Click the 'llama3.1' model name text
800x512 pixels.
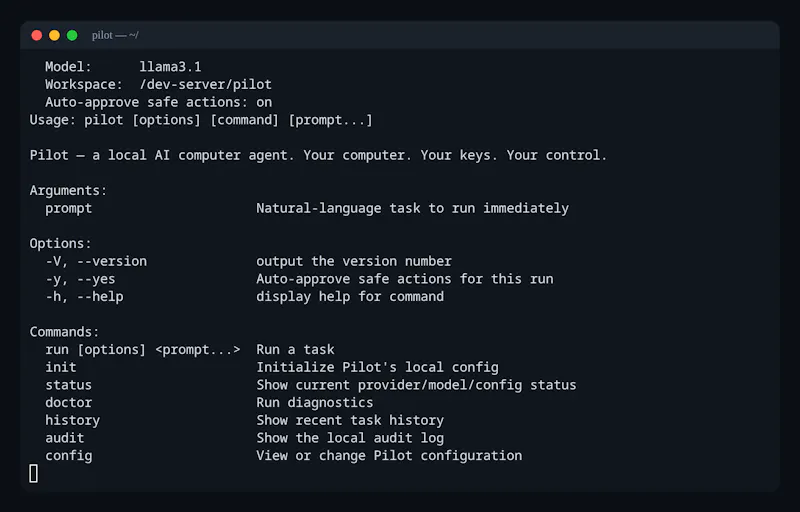pyautogui.click(x=170, y=67)
